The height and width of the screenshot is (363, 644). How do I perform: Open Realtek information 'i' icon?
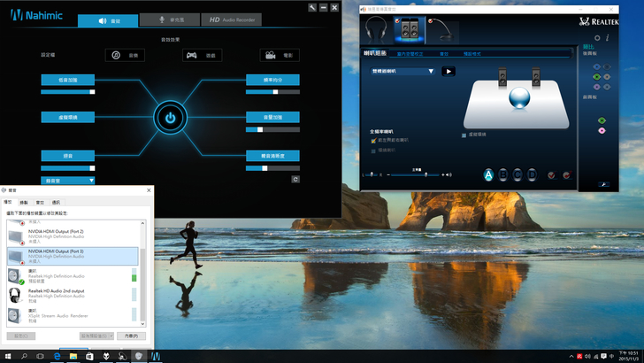[x=608, y=38]
